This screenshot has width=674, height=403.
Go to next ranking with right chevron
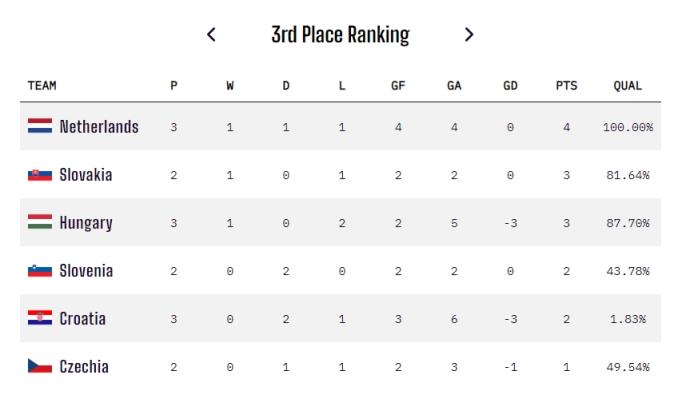pyautogui.click(x=469, y=34)
